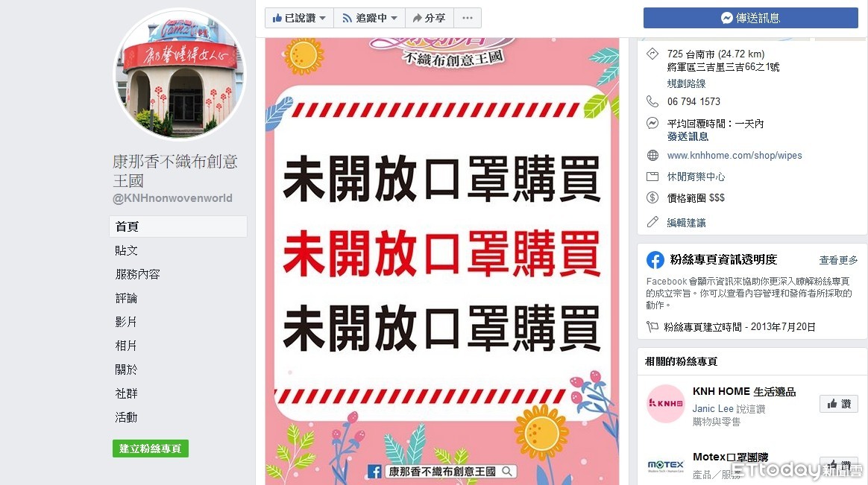This screenshot has height=485, width=868.
Task: Click the directions icon beside the Tainan address
Action: coord(652,54)
